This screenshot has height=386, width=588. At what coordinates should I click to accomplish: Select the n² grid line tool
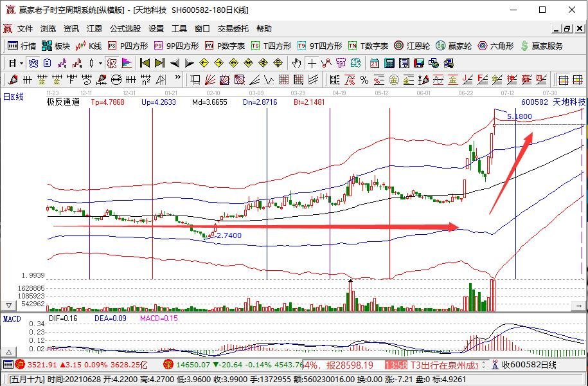tap(145, 80)
